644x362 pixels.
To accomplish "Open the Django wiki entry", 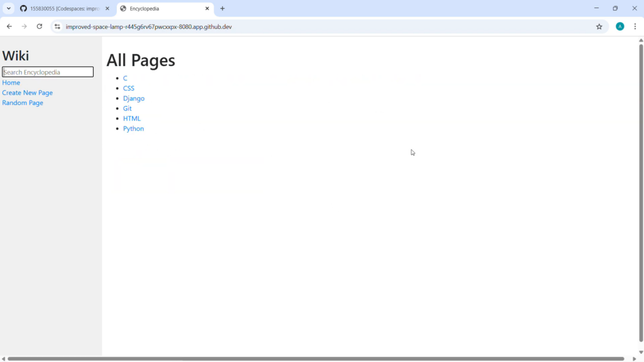I will point(133,98).
